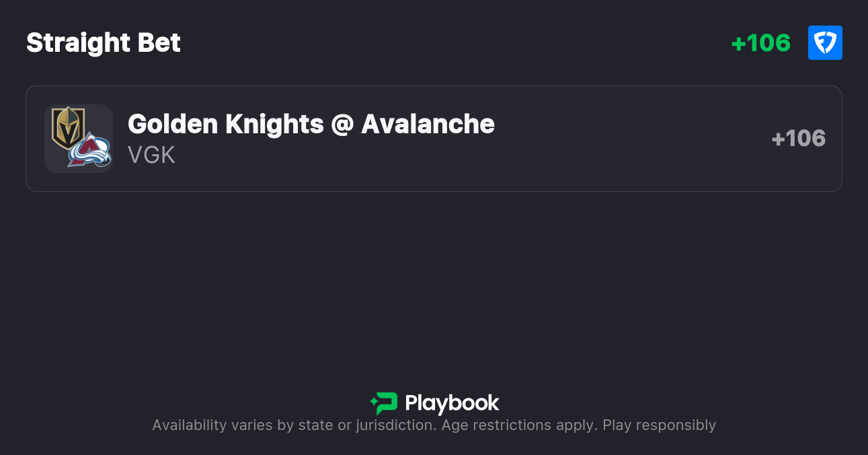This screenshot has height=455, width=868.
Task: Select the gray +106 odds in bet card
Action: (798, 139)
